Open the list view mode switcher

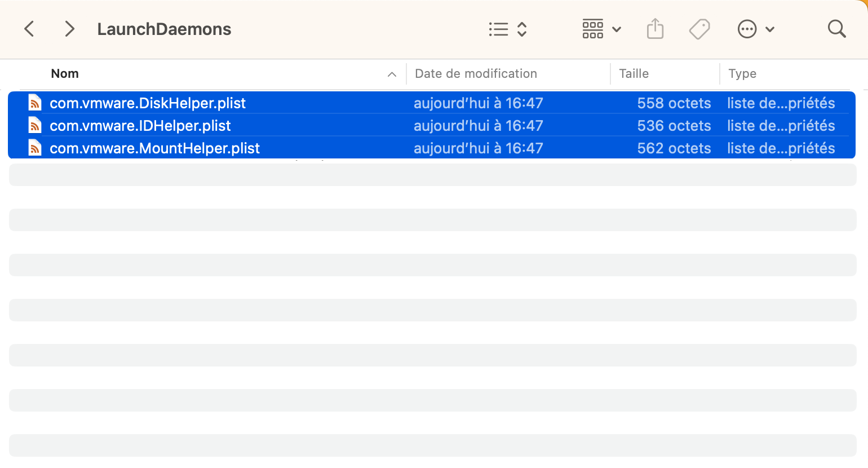(507, 29)
